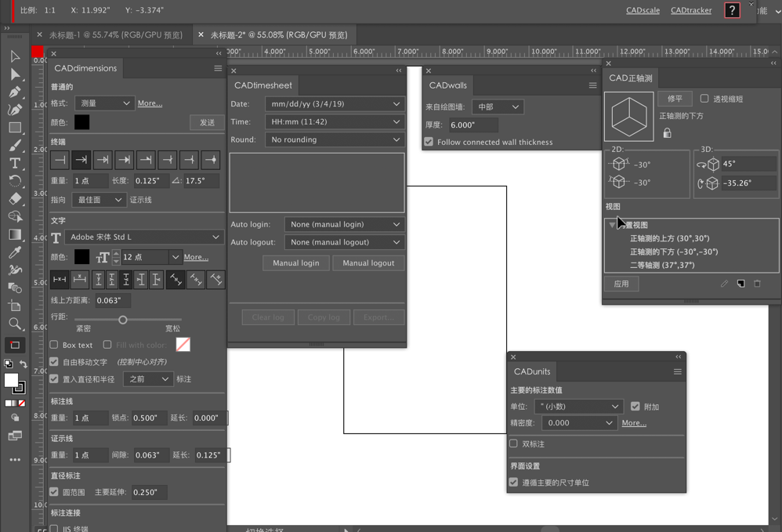782x532 pixels.
Task: Click the 厚度 input field in CADwalls
Action: [x=475, y=125]
